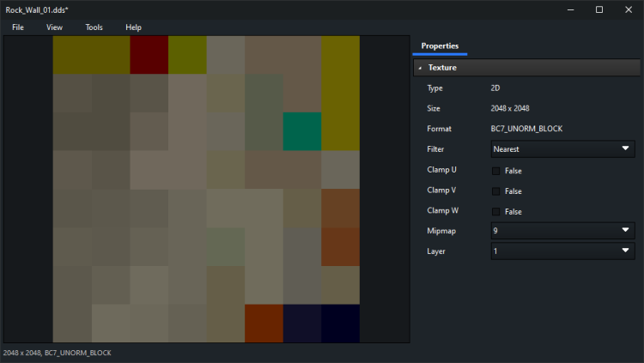The width and height of the screenshot is (644, 363).
Task: Enable the Clamp U checkbox
Action: click(496, 170)
